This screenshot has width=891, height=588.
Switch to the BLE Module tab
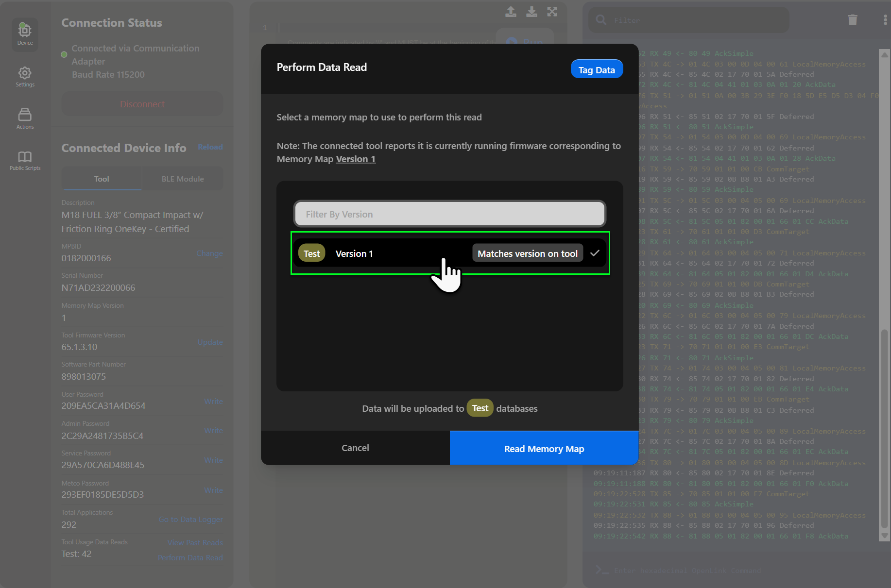183,179
